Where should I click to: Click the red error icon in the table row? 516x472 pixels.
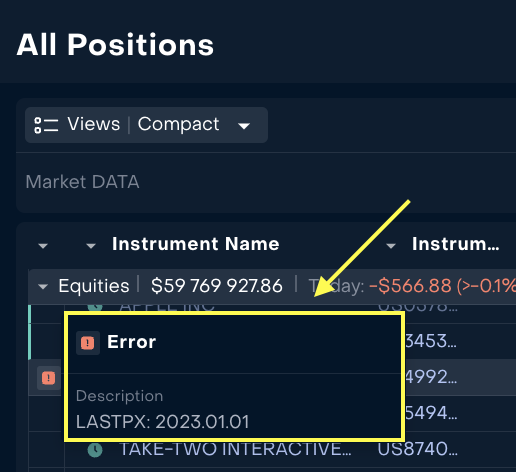[x=48, y=378]
